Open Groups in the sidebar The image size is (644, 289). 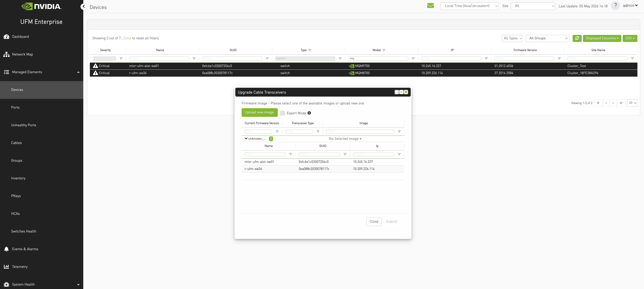tap(17, 161)
